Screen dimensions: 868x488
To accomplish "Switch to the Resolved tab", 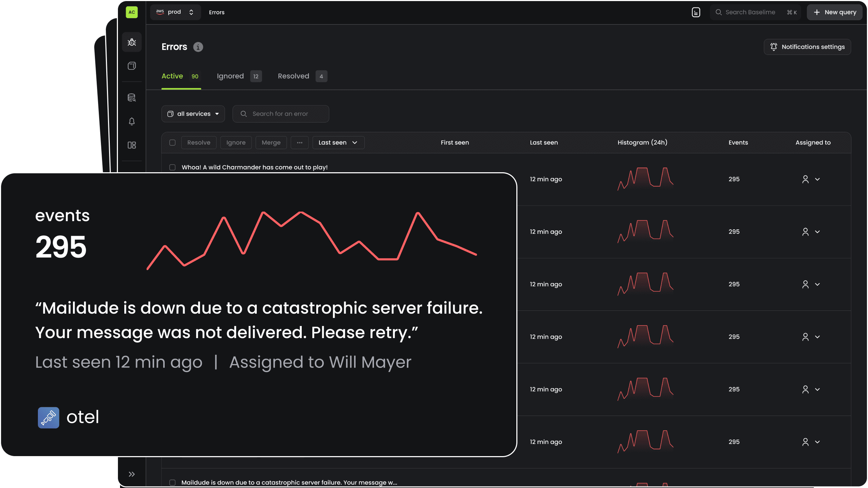I will pyautogui.click(x=294, y=76).
